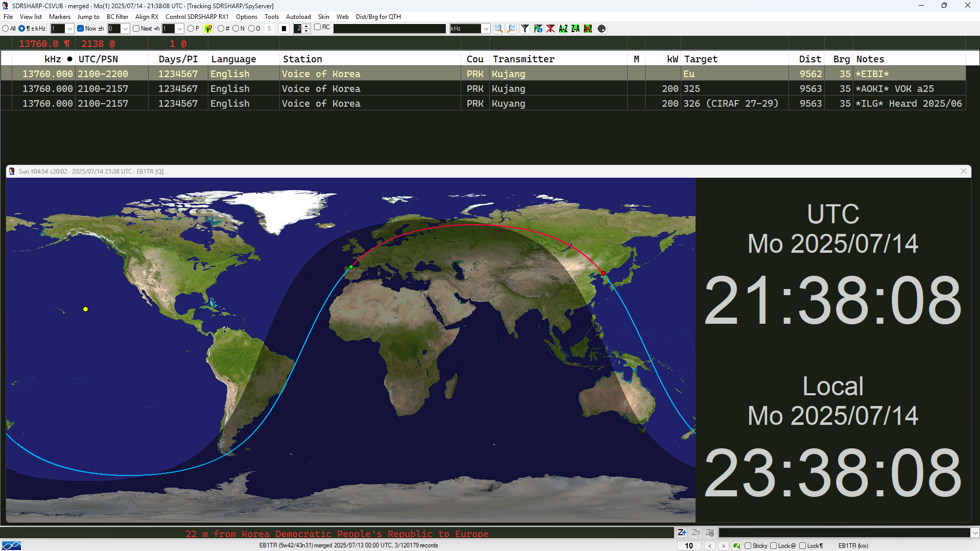Open the File menu
This screenshot has width=980, height=551.
coord(8,17)
